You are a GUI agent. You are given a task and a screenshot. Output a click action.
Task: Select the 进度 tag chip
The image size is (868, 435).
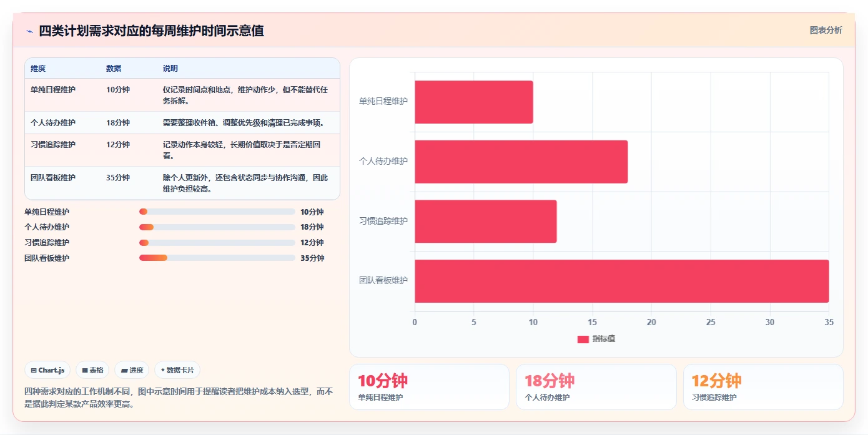[132, 370]
